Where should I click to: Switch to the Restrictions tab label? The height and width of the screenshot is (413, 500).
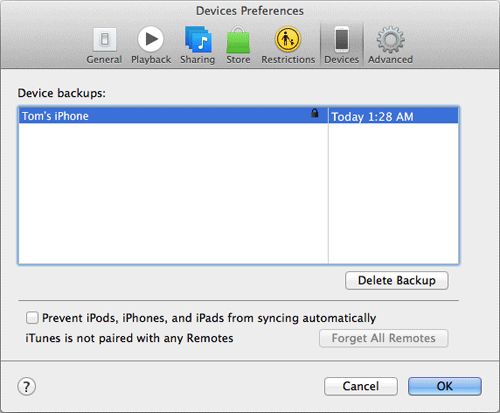tap(288, 60)
